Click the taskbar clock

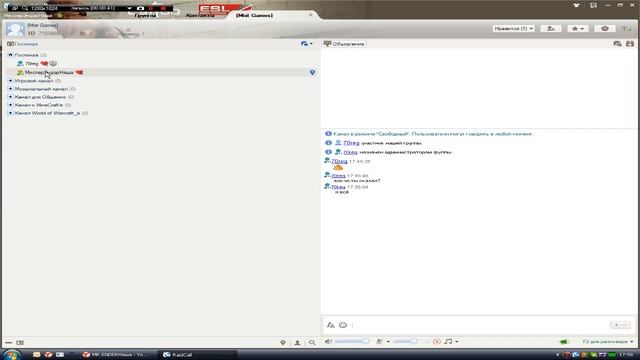pos(626,355)
